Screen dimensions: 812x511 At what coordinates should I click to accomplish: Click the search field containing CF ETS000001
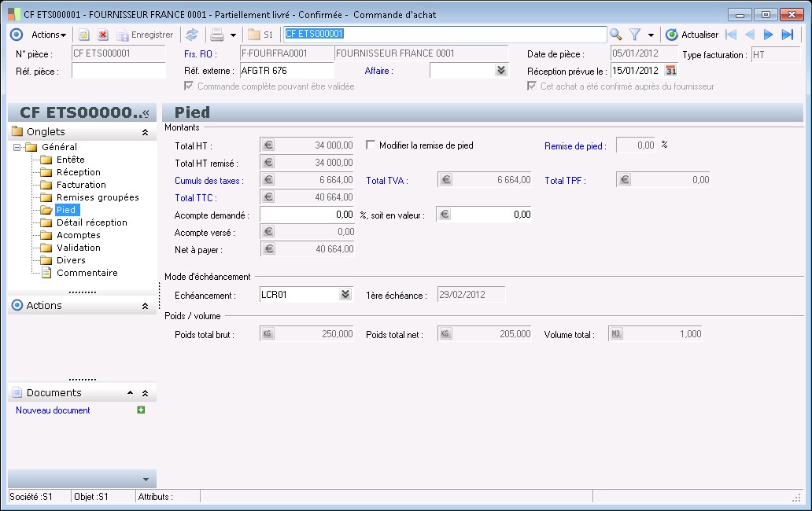point(445,34)
